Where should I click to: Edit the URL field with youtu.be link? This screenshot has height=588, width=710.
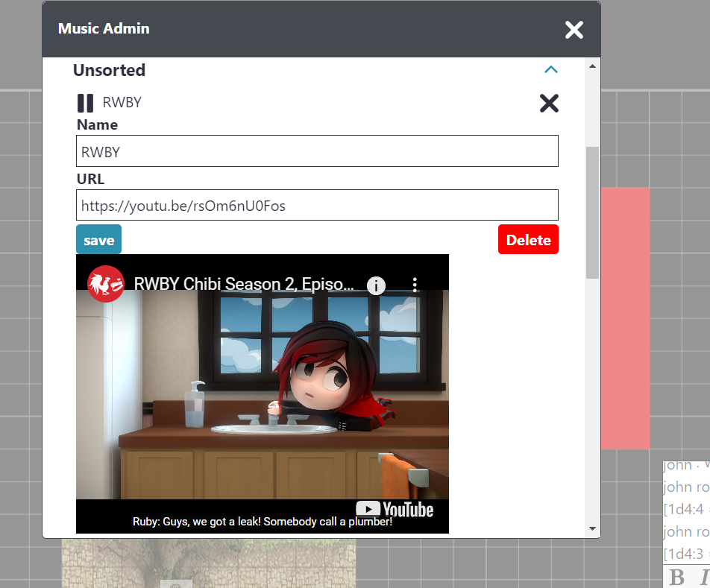pyautogui.click(x=317, y=206)
